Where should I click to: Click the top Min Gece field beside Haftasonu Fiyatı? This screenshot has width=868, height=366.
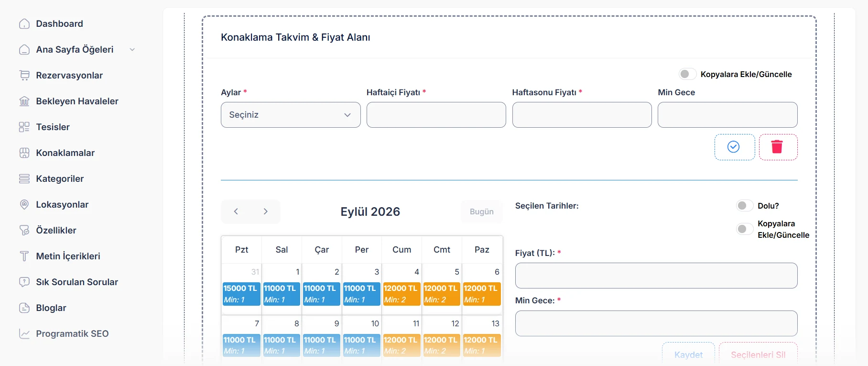[727, 115]
